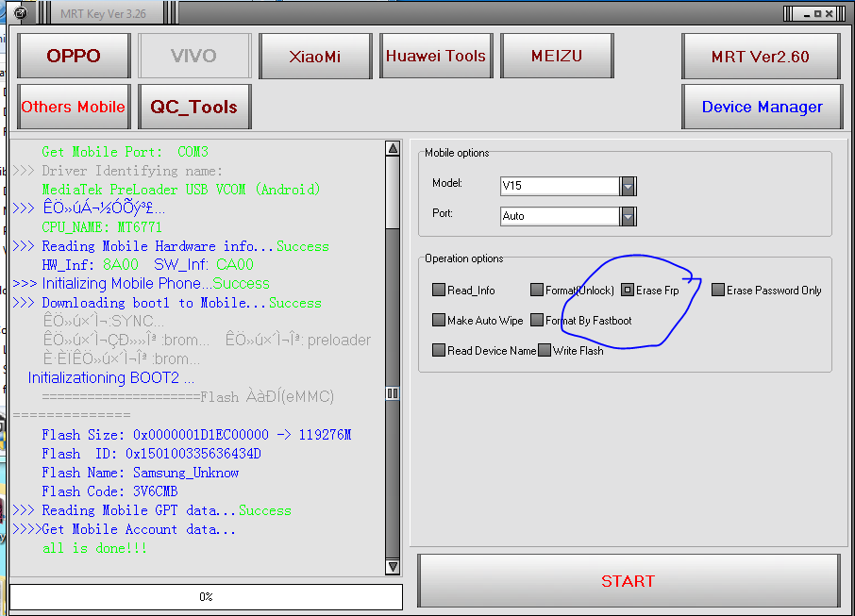The width and height of the screenshot is (855, 616).
Task: Toggle the Erase Frp checkbox
Action: coord(627,290)
